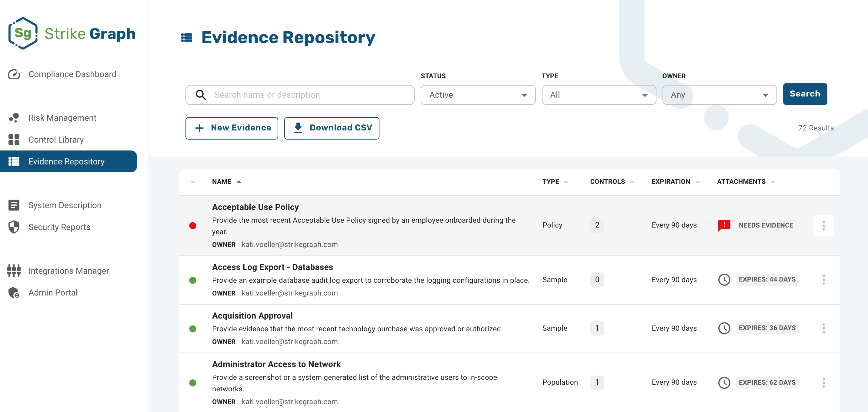Click the Expires: 44 Days badge
The height and width of the screenshot is (412, 868).
point(767,280)
